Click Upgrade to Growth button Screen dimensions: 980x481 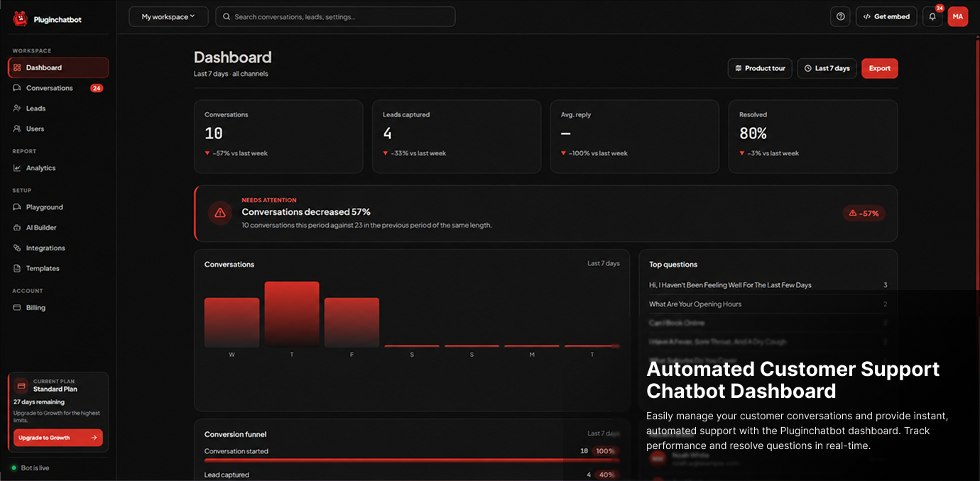[58, 438]
